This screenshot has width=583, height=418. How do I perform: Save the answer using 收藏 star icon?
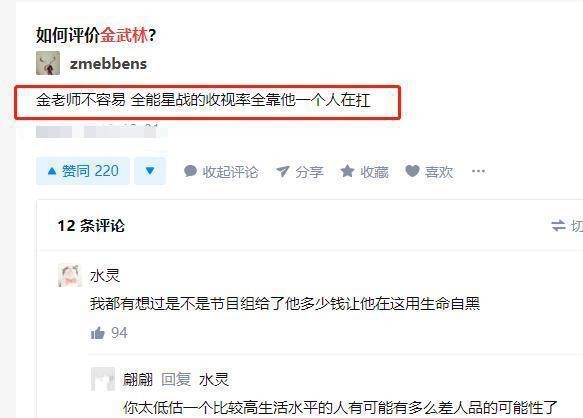coord(347,171)
